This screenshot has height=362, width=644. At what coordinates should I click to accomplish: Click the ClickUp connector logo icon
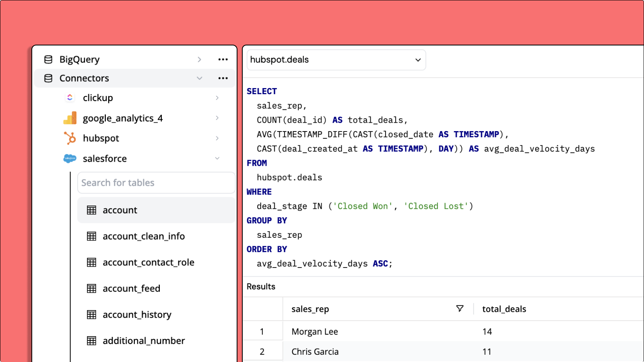(70, 98)
